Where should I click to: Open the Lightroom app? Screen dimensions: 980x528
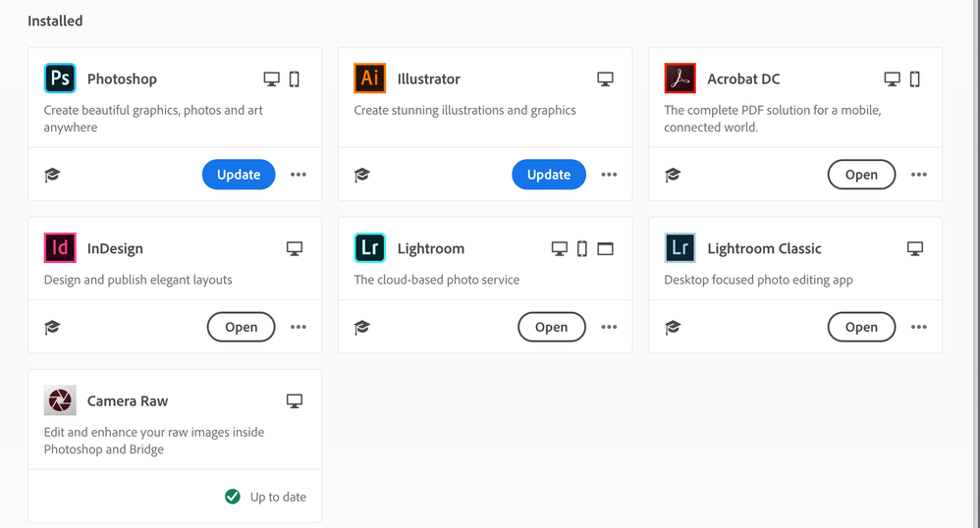pyautogui.click(x=551, y=327)
